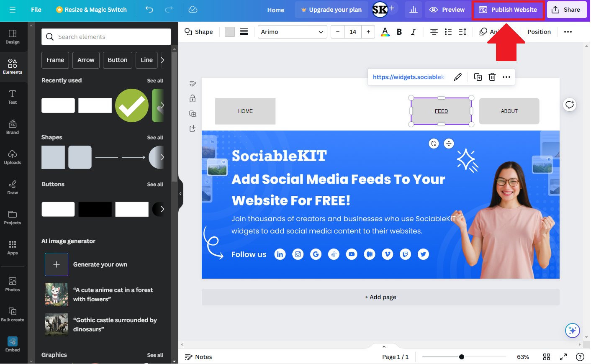Click the text color icon
This screenshot has height=364, width=591.
[x=385, y=32]
